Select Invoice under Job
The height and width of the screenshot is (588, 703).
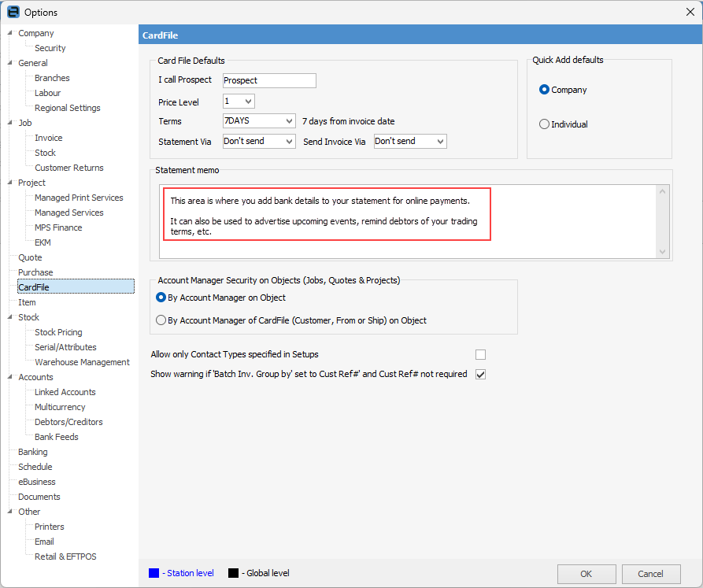pos(49,138)
